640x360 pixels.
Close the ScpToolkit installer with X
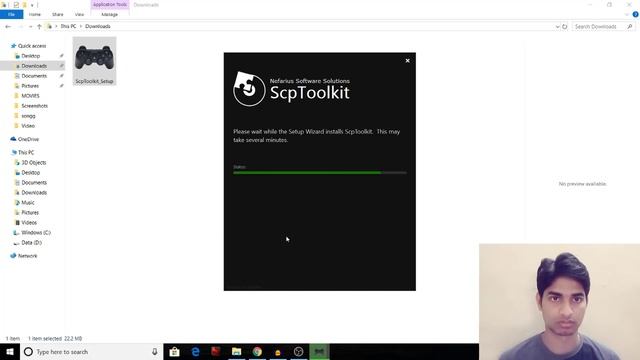tap(407, 60)
